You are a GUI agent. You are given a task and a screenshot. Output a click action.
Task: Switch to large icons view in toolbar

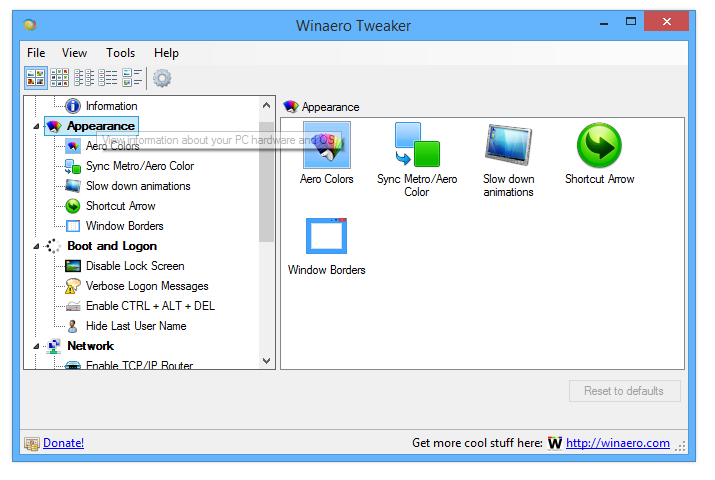pos(36,78)
